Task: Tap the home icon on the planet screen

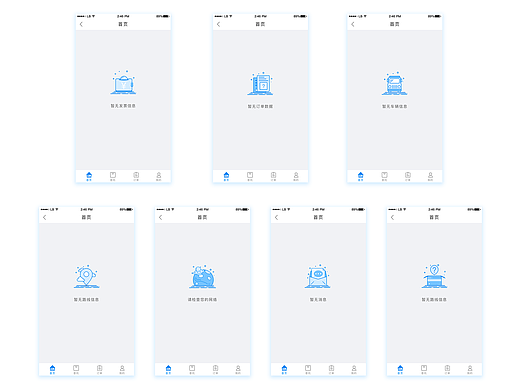Action: click(x=168, y=369)
